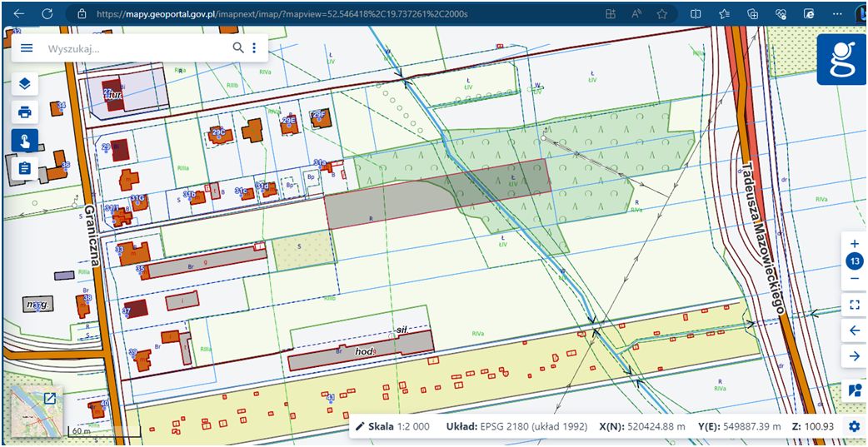The height and width of the screenshot is (447, 868).
Task: Select building 31G on the map
Action: pyautogui.click(x=140, y=202)
